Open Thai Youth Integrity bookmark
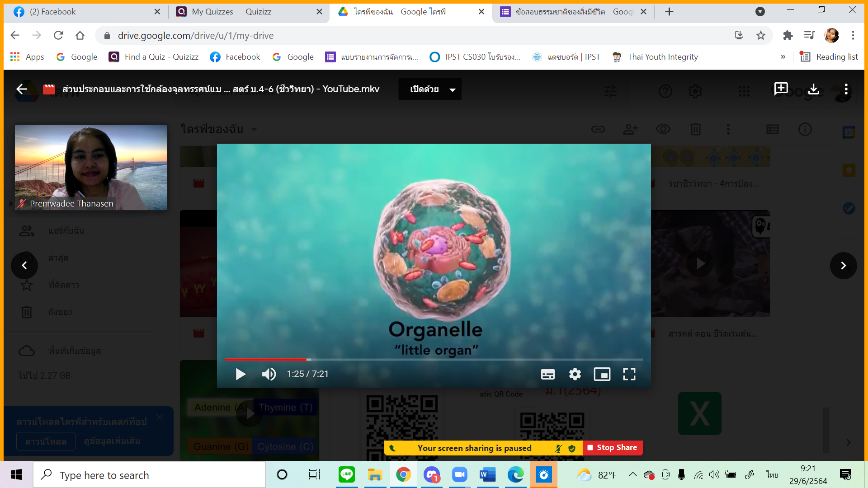The image size is (868, 488). click(655, 57)
